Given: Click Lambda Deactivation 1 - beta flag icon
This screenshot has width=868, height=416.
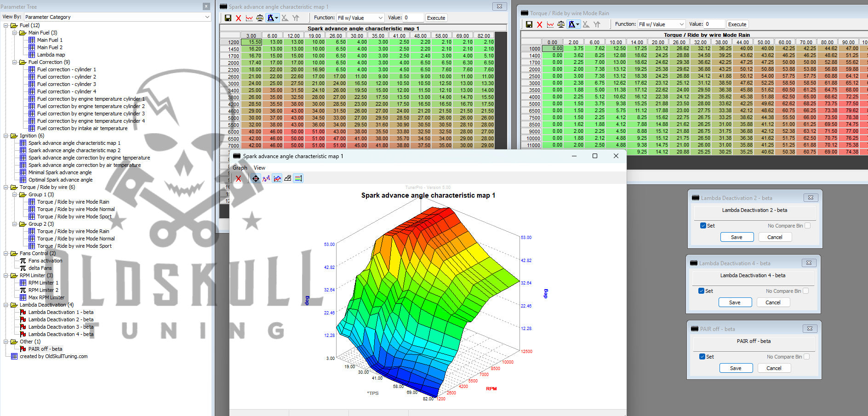Looking at the screenshot, I should click(x=23, y=312).
